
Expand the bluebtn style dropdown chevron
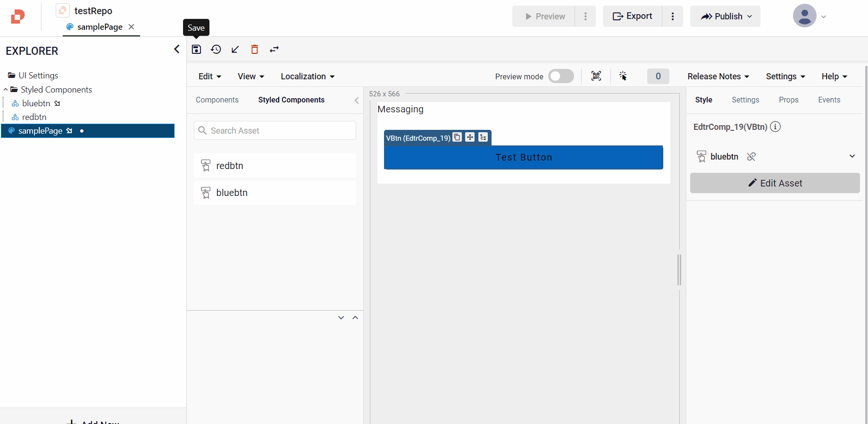pyautogui.click(x=852, y=156)
